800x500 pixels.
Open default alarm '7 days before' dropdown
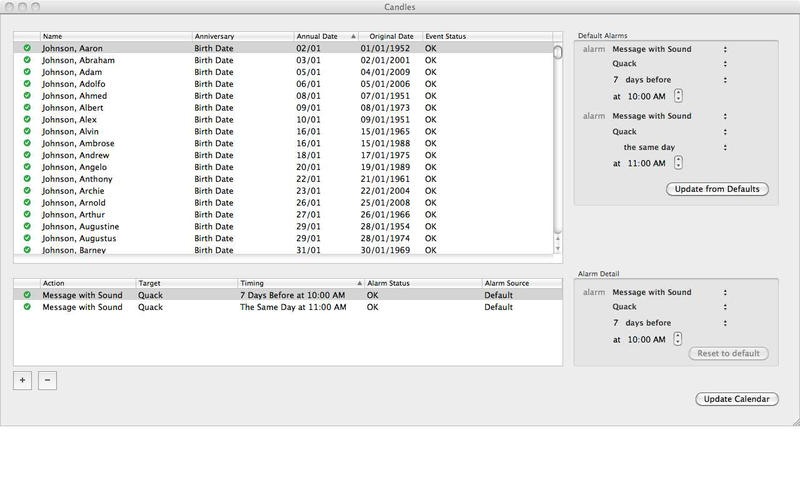(668, 80)
